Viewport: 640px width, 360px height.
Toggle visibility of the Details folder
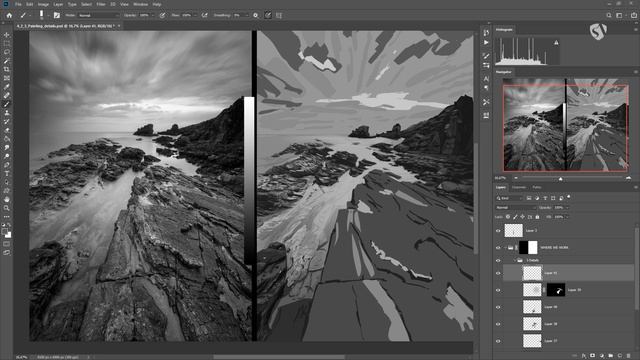tap(498, 260)
